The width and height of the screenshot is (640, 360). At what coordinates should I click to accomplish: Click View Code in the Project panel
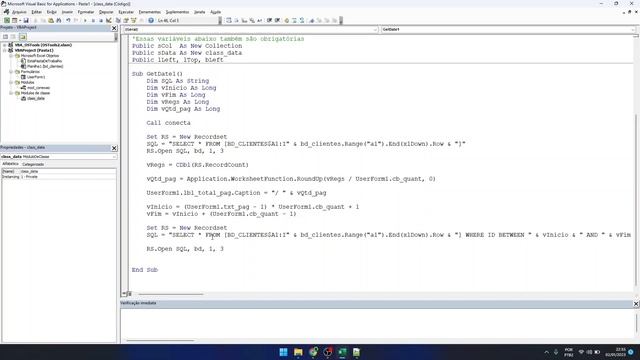6,37
